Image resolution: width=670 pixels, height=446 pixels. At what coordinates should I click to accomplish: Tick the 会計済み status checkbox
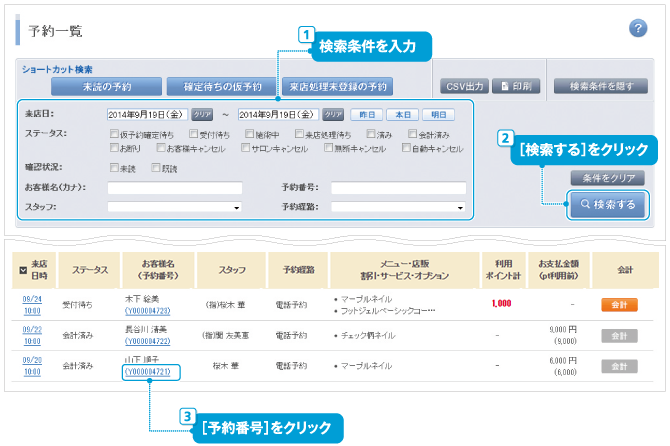(x=411, y=133)
